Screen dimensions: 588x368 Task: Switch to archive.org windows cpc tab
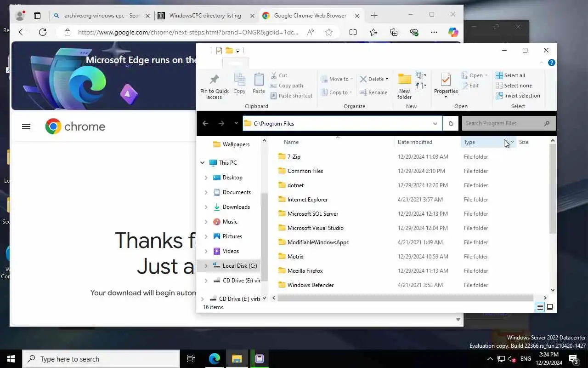tap(101, 16)
